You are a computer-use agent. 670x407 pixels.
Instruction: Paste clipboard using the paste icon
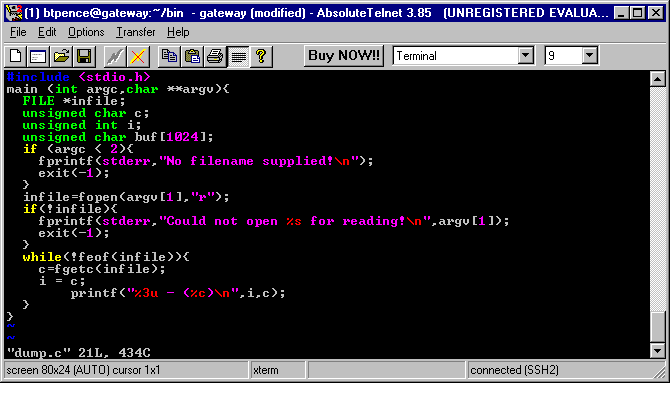(192, 56)
